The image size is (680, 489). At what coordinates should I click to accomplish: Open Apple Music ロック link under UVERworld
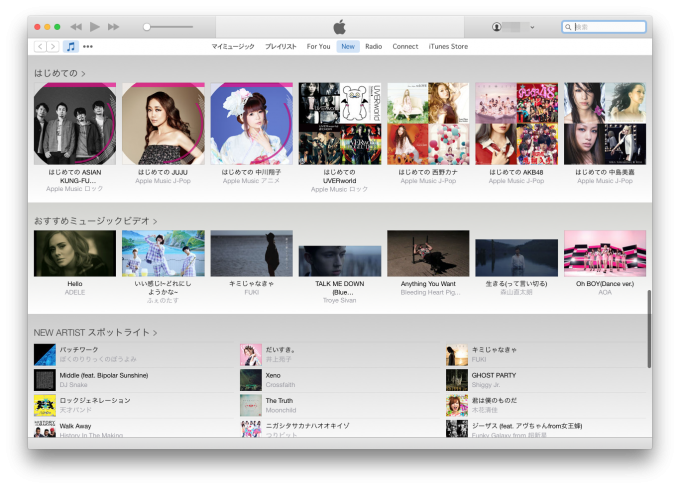coord(340,189)
